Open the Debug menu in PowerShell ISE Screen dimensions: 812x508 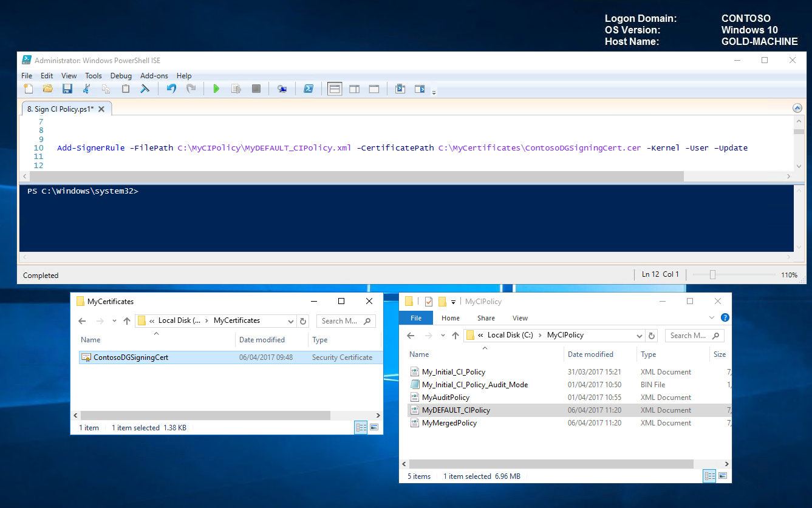tap(121, 76)
